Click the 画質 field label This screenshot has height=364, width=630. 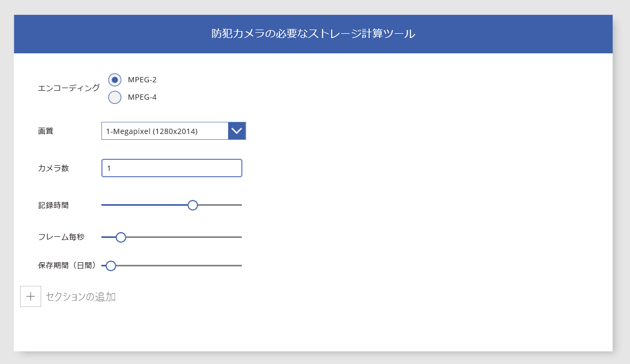coord(45,130)
